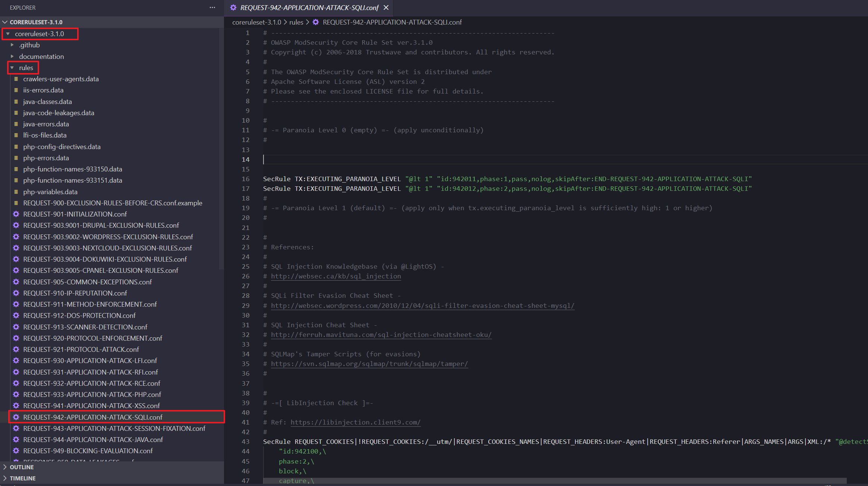Collapse the rules folder arrow
868x486 pixels.
[12, 68]
